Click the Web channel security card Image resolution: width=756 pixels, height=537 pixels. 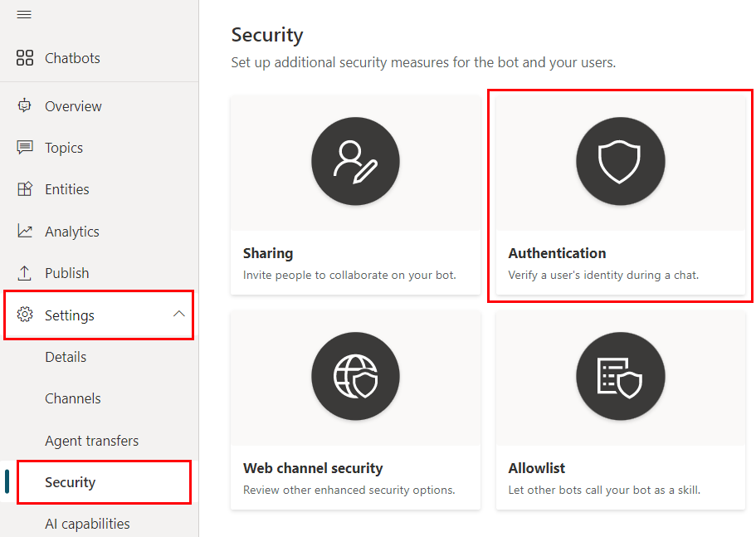click(x=355, y=410)
